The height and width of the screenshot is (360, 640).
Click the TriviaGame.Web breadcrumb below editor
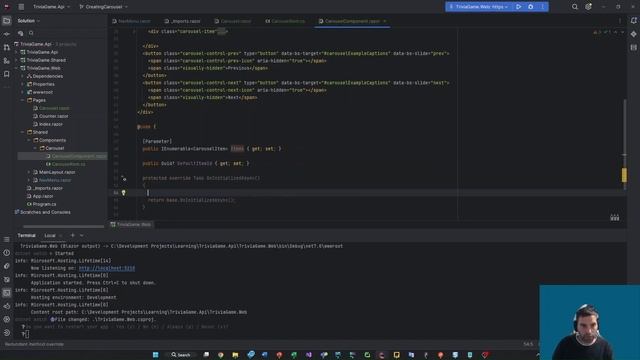131,224
